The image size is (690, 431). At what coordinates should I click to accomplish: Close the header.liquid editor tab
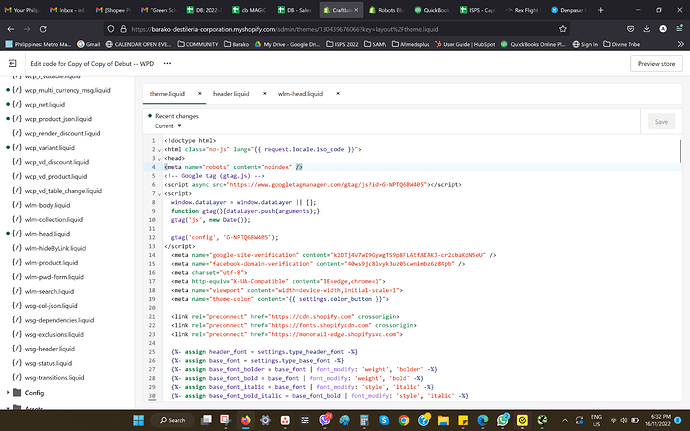coord(264,93)
